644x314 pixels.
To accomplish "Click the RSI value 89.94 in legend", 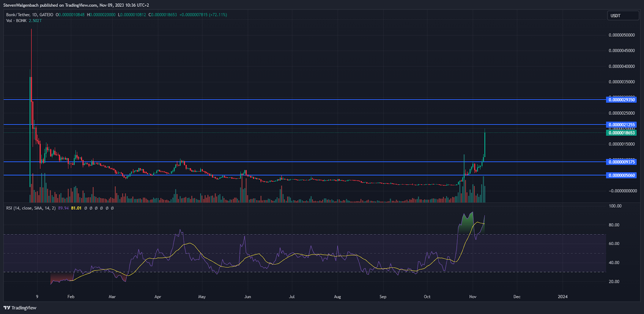I will 63,208.
